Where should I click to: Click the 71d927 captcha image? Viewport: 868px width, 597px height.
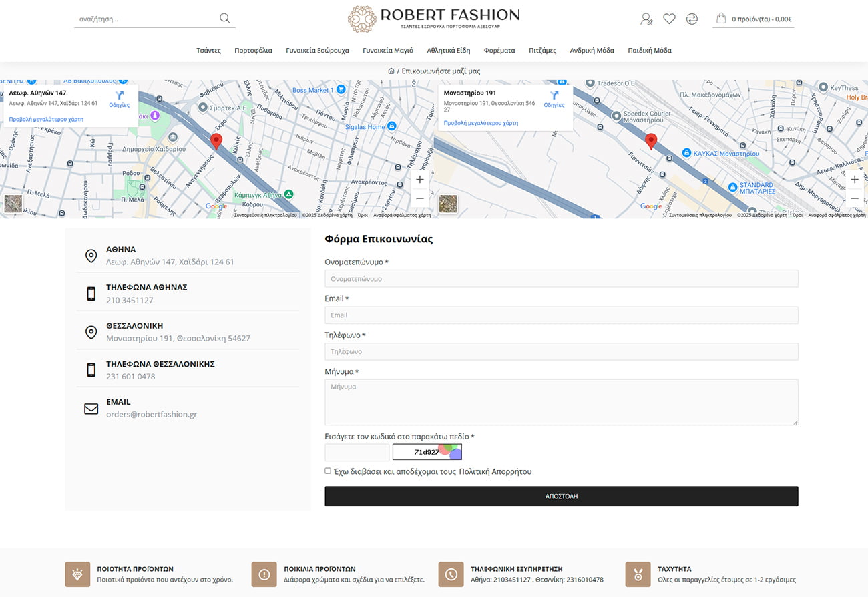[427, 452]
